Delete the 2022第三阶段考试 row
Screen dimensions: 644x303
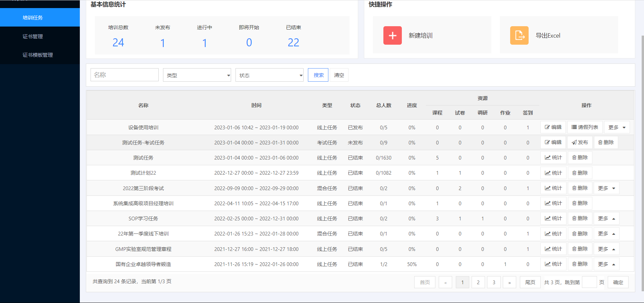[x=580, y=188]
